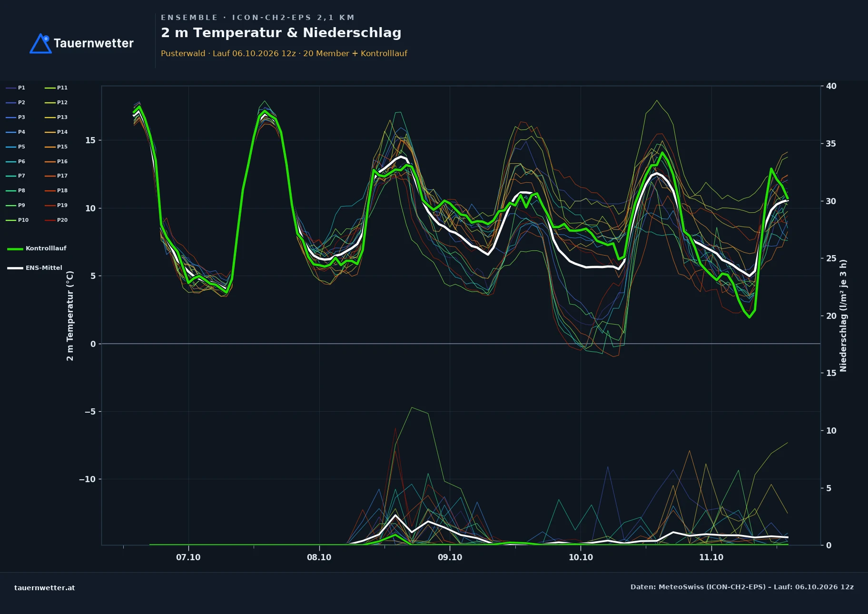Click the 35 precipitation axis tick
The height and width of the screenshot is (614, 868).
pos(831,144)
